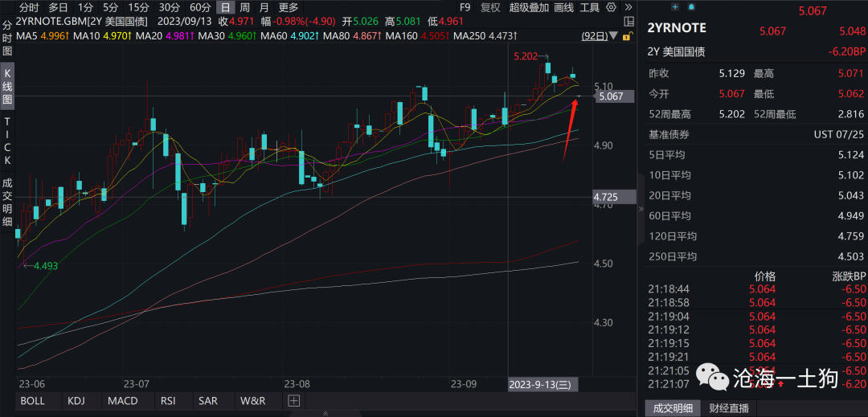Add 2YRNOTE to watchlist with plus icon
This screenshot has width=868, height=417.
pos(674,7)
